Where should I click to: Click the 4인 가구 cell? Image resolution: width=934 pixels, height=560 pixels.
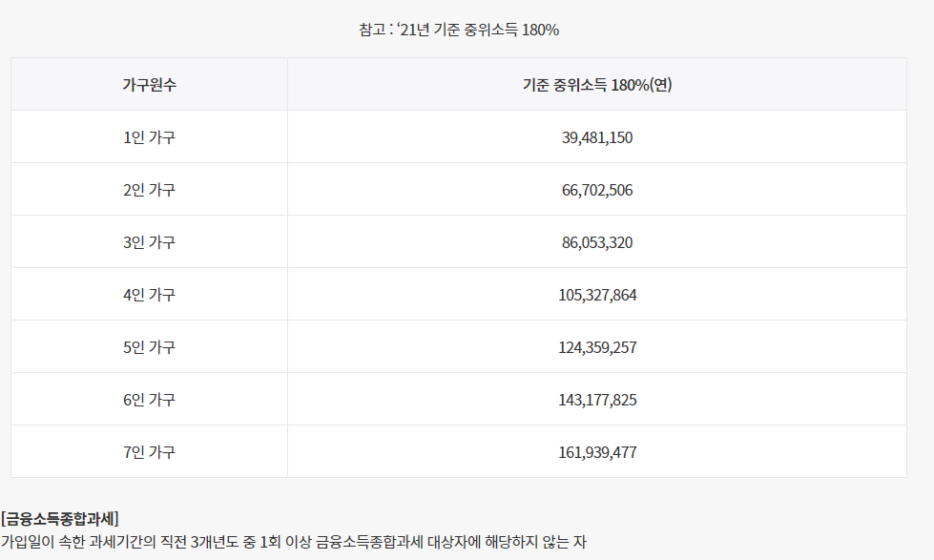click(148, 294)
